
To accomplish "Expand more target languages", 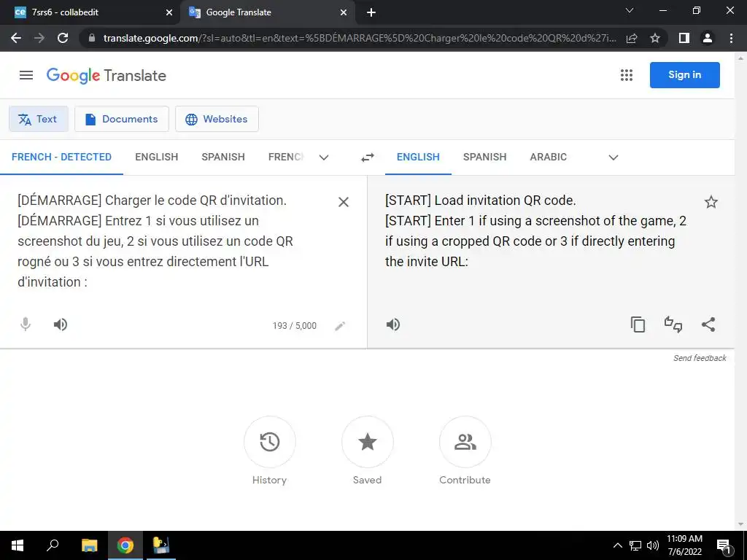I will click(x=614, y=157).
